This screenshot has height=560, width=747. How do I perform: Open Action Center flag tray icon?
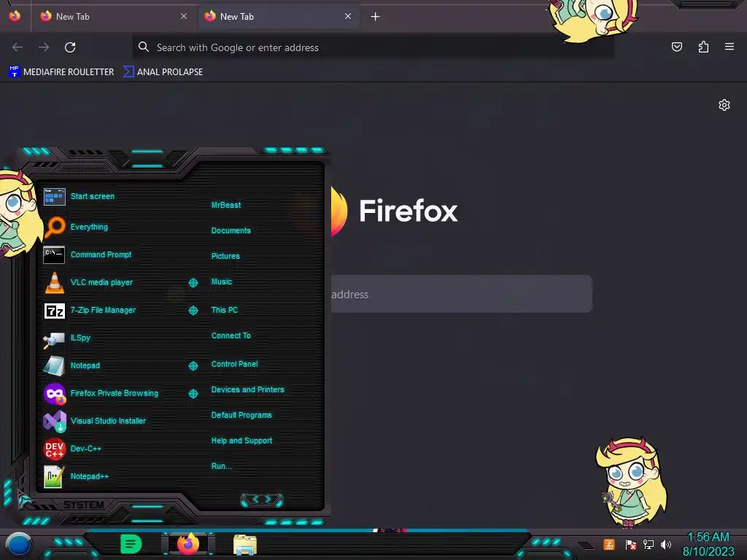point(631,544)
